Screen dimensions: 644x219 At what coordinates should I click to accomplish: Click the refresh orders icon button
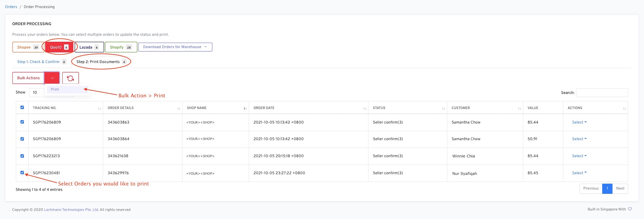(x=71, y=78)
